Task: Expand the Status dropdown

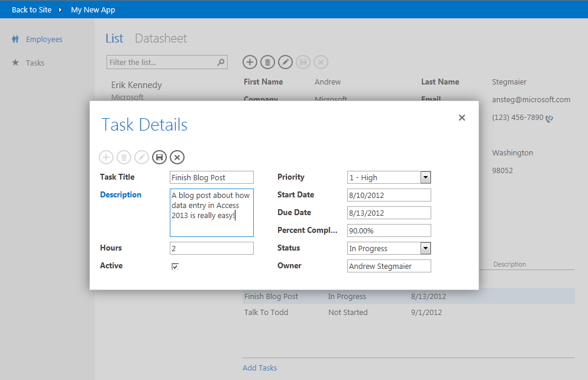Action: click(x=425, y=248)
